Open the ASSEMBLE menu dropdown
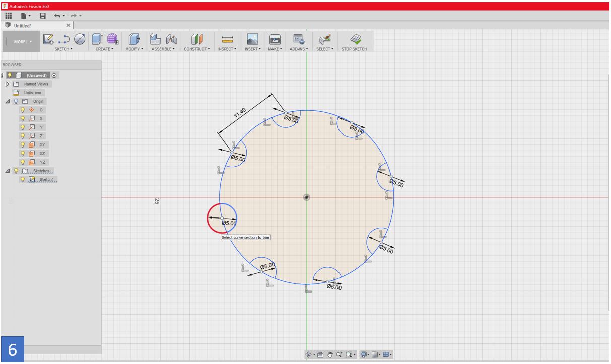Image resolution: width=611 pixels, height=364 pixels. pos(164,49)
